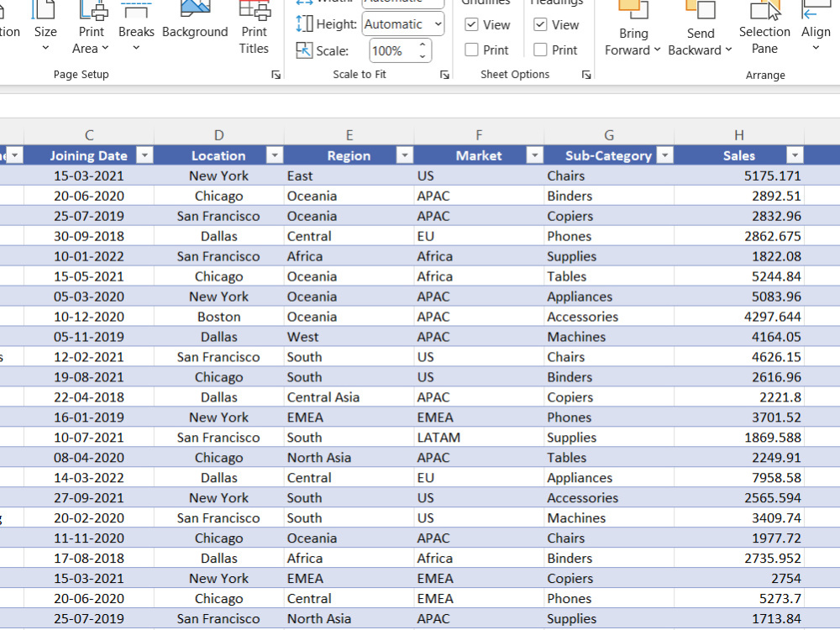Open Region column filter dropdown
The height and width of the screenshot is (630, 840).
[x=405, y=155]
